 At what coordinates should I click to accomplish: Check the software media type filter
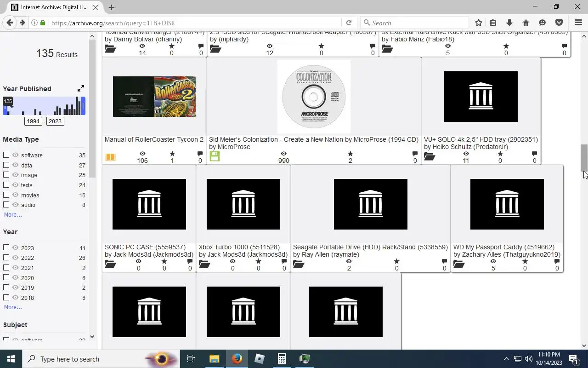pyautogui.click(x=6, y=155)
